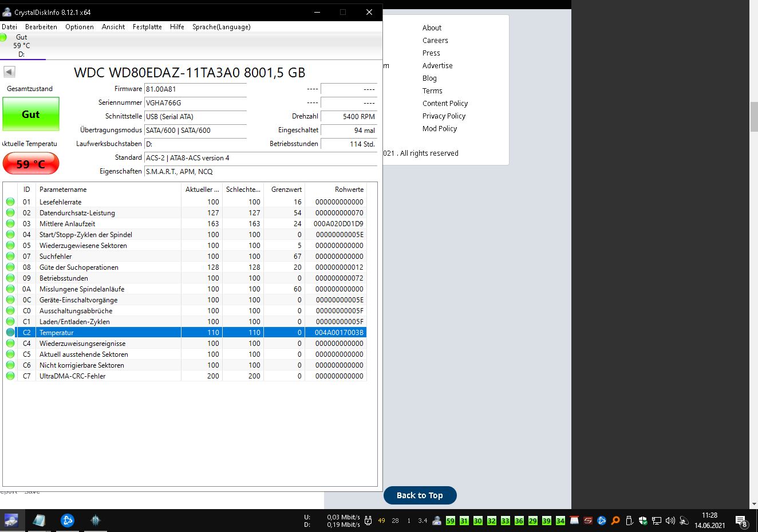Image resolution: width=758 pixels, height=532 pixels.
Task: Open the Careers footer link
Action: tap(435, 40)
